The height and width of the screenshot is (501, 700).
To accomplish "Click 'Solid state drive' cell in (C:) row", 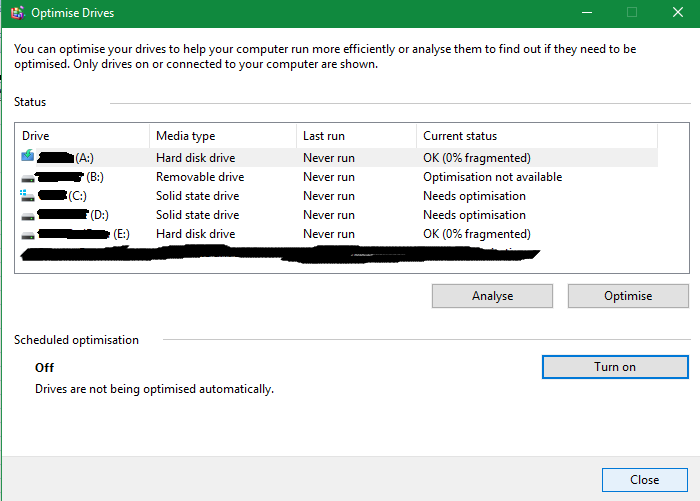I will (x=197, y=196).
